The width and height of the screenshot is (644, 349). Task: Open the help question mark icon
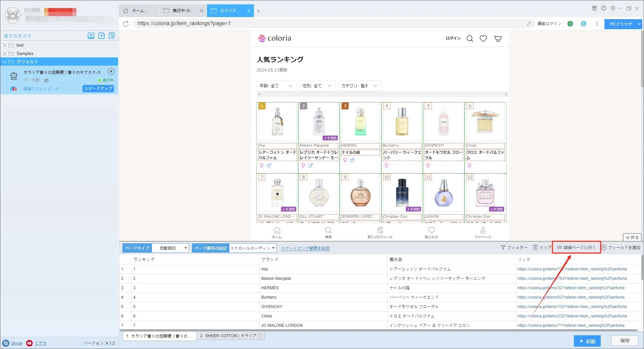pyautogui.click(x=604, y=8)
